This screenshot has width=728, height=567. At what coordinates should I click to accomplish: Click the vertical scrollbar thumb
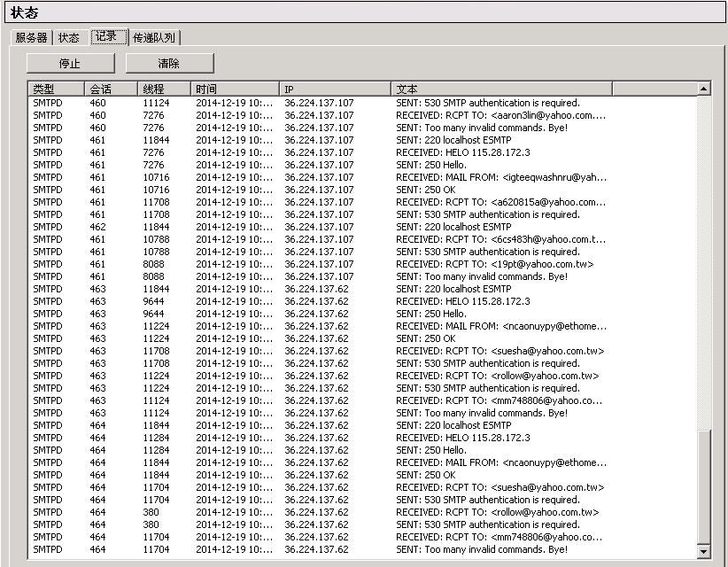point(704,487)
